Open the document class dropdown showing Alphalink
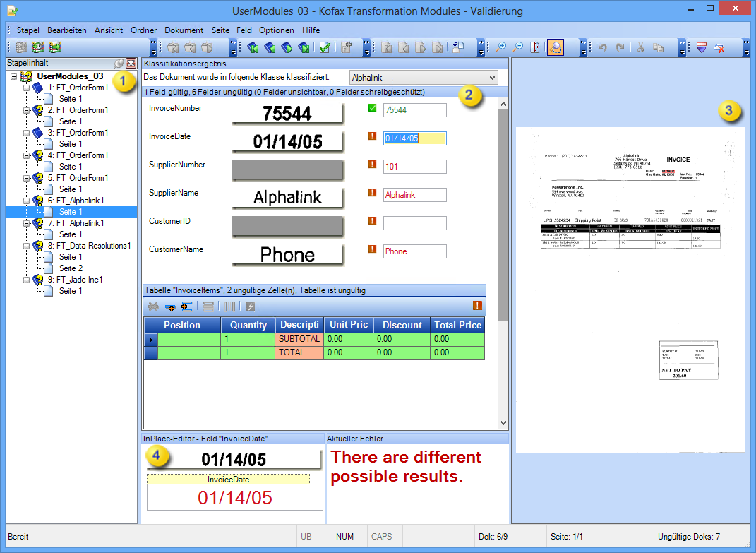756x553 pixels. click(x=424, y=77)
